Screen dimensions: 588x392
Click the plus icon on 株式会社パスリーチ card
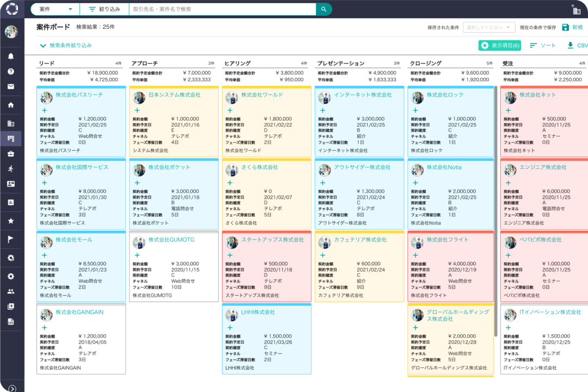(44, 110)
